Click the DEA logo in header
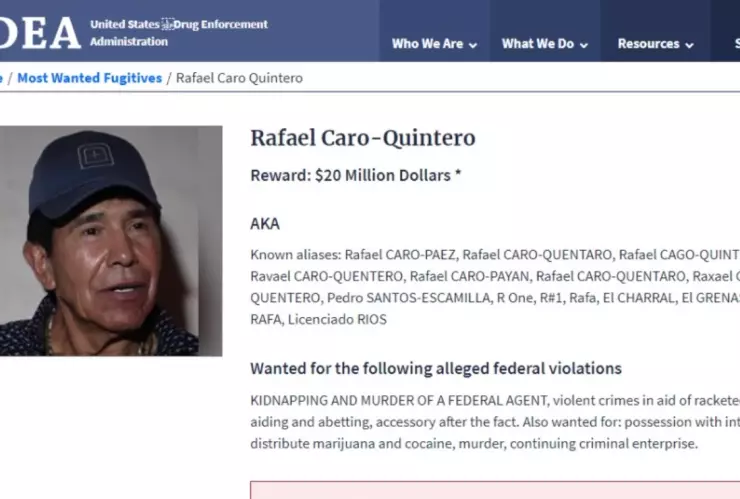Screen dimensions: 740x499 40,33
